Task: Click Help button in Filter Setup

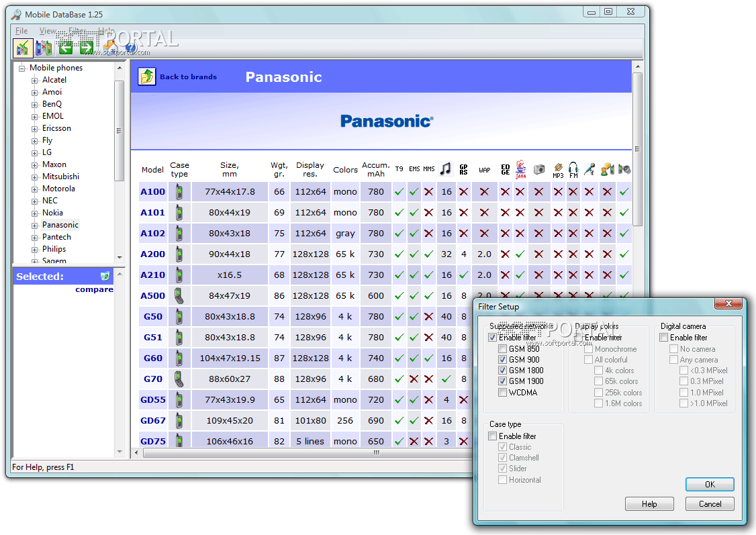Action: point(649,503)
